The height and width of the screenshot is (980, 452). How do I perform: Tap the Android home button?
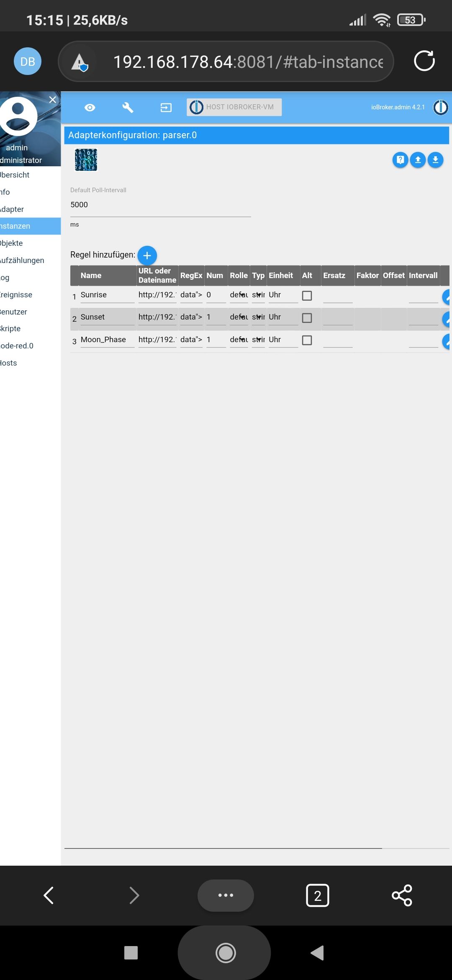[x=226, y=953]
